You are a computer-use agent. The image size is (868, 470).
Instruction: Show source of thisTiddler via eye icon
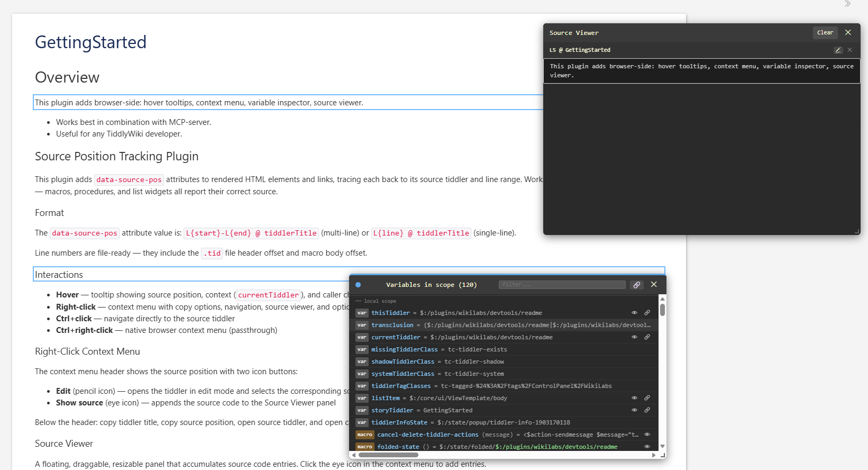click(x=634, y=313)
